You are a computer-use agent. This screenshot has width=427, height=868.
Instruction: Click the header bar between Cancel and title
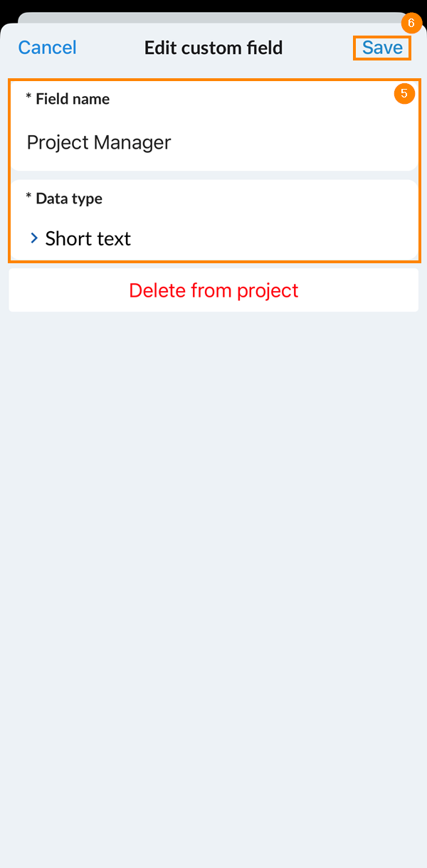(110, 48)
